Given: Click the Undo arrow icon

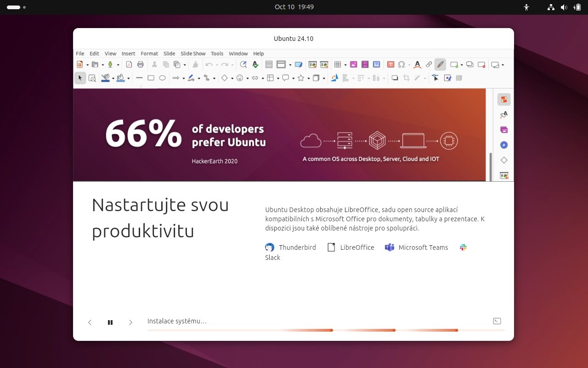Looking at the screenshot, I should [x=209, y=64].
